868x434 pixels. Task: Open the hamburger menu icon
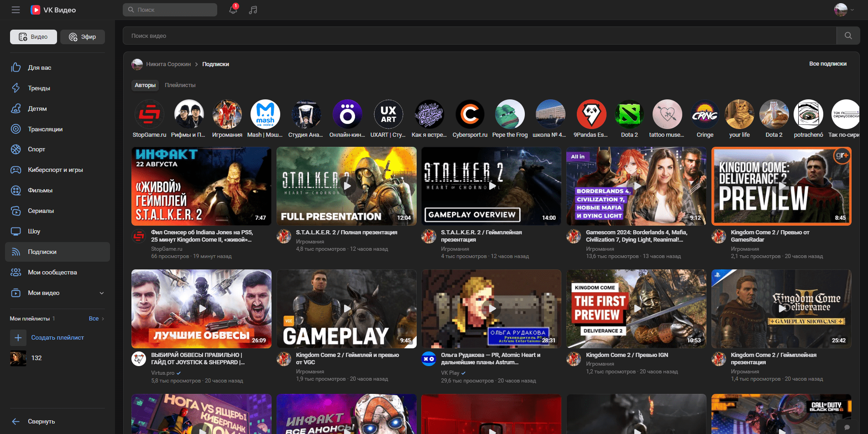click(x=16, y=10)
